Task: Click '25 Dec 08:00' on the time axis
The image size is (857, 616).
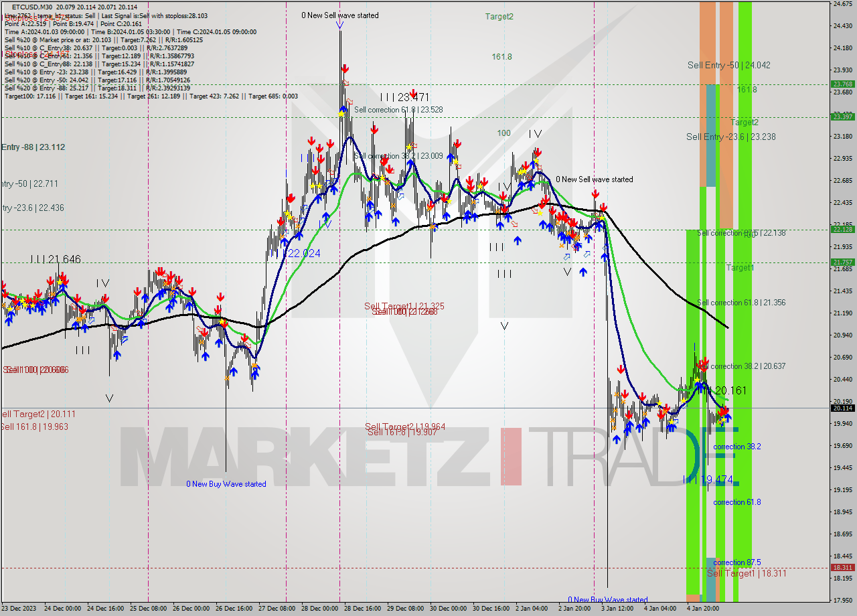Action: click(149, 609)
